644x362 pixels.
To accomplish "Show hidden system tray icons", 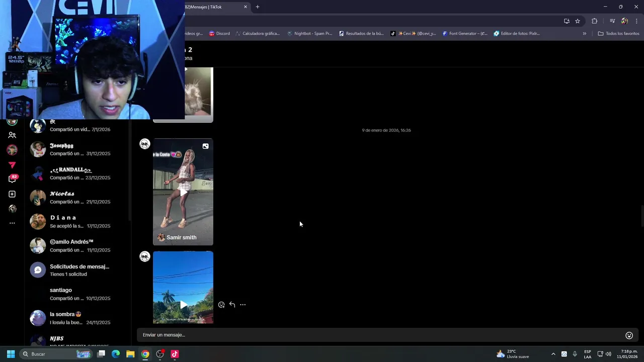I will click(x=553, y=354).
